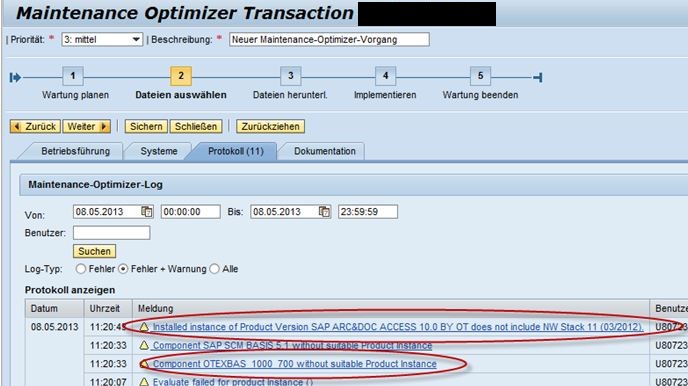Select the Fehler log type radio

(x=81, y=269)
